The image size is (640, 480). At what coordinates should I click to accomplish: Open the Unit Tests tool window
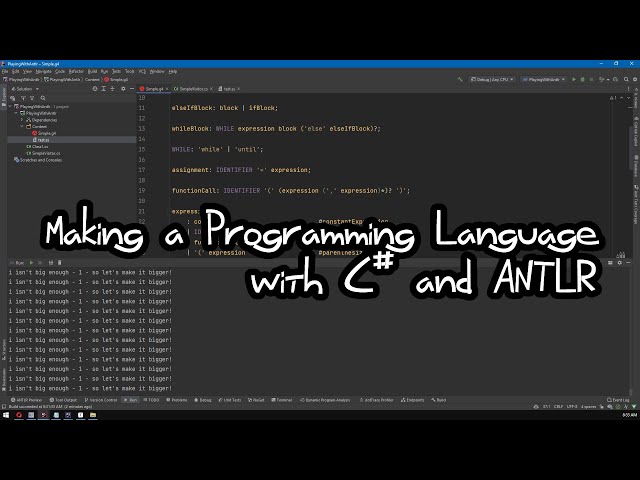coord(230,400)
